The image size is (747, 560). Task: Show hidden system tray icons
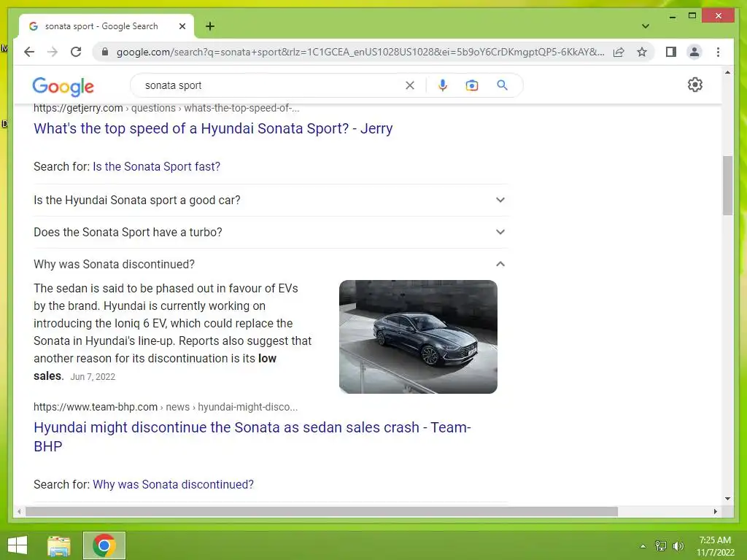[x=643, y=546]
